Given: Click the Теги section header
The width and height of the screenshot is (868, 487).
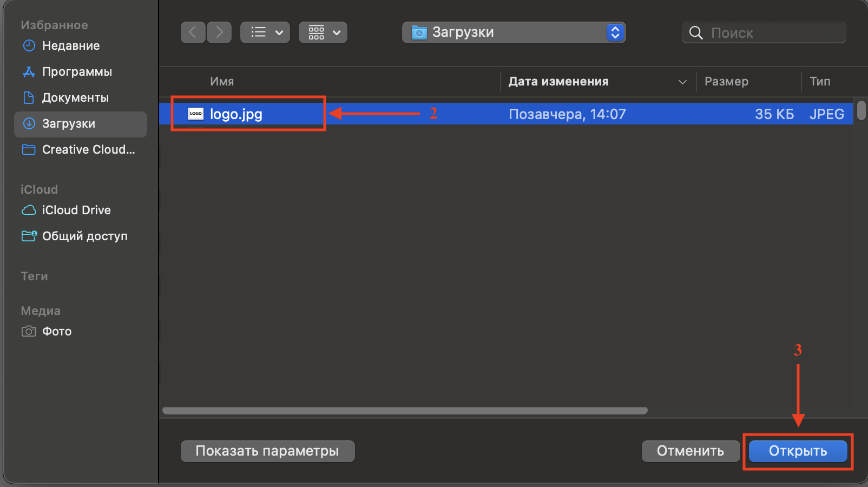Looking at the screenshot, I should (34, 277).
